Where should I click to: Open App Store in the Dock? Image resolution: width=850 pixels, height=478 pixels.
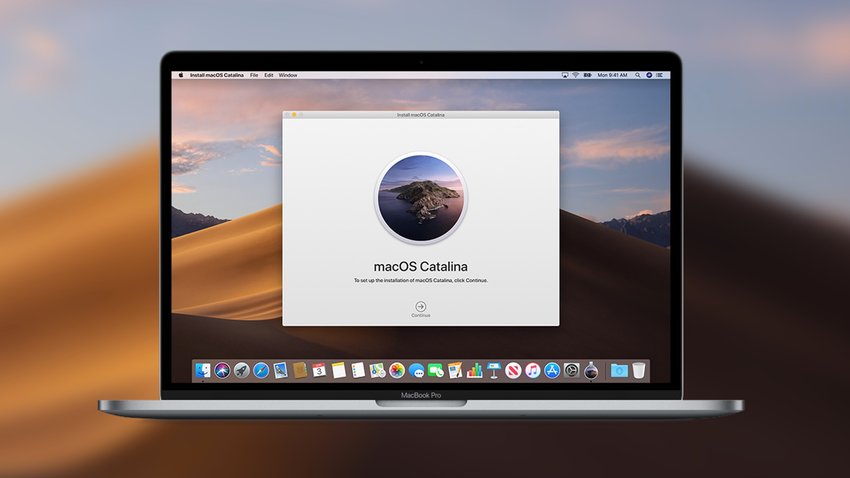click(x=552, y=370)
